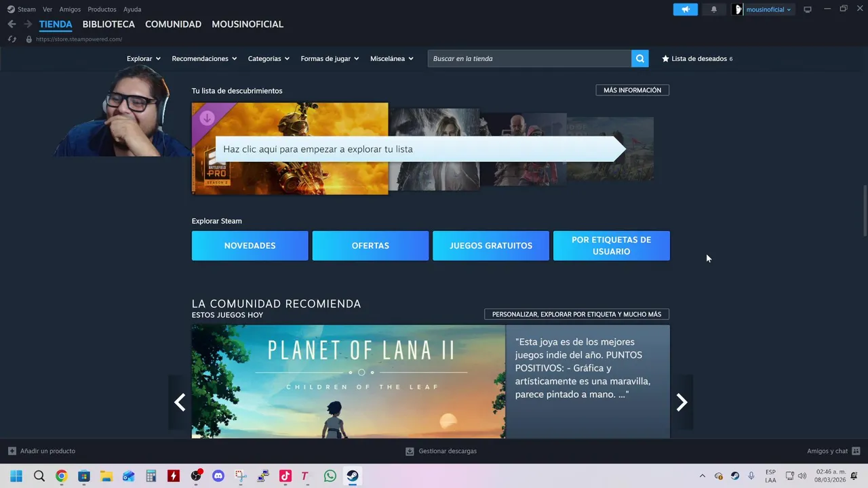
Task: Open the Formas de jugar dropdown
Action: 330,58
